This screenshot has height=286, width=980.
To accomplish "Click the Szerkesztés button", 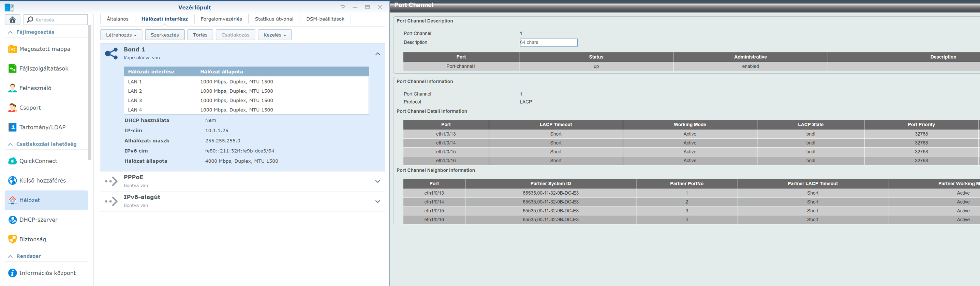I will click(165, 35).
